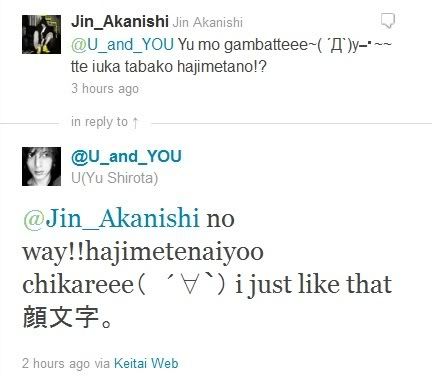Screen dimensions: 432x376
Task: Click the U(Yu Shirota) name text
Action: [114, 178]
